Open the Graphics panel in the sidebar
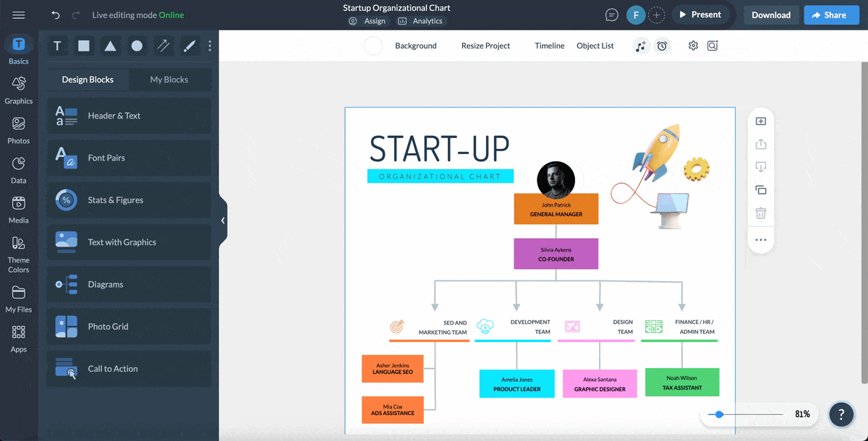 click(x=18, y=90)
